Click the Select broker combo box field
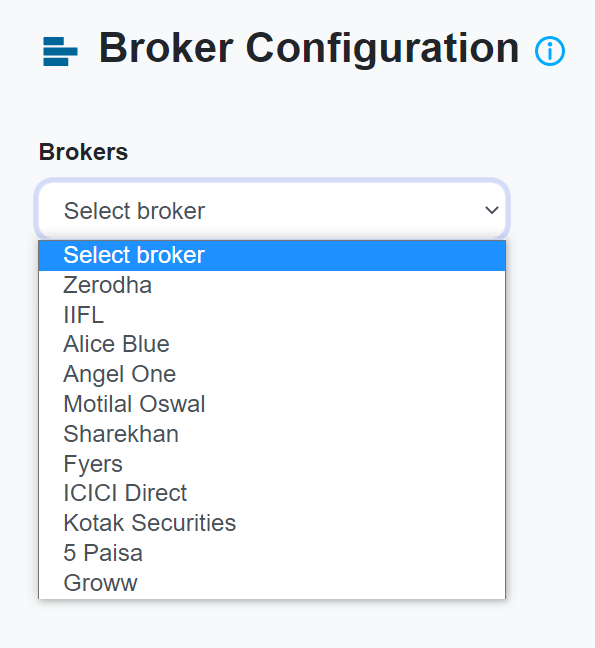The width and height of the screenshot is (595, 648). pyautogui.click(x=272, y=210)
